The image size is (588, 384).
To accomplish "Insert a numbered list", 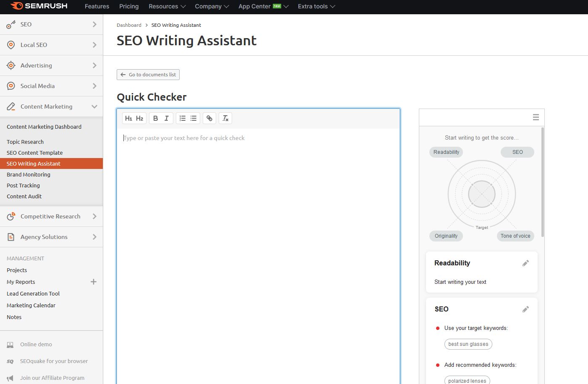I will point(183,118).
